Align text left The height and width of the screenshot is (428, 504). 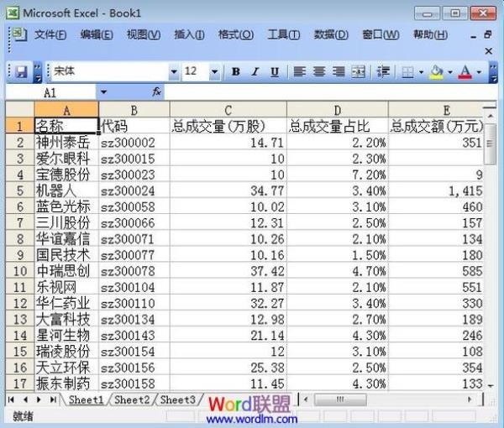pos(300,71)
